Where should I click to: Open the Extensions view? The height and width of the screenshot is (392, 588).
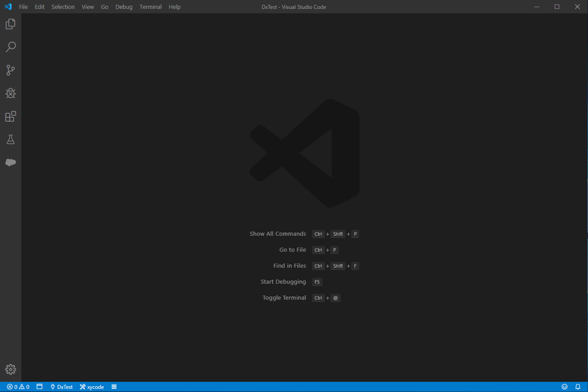click(11, 116)
